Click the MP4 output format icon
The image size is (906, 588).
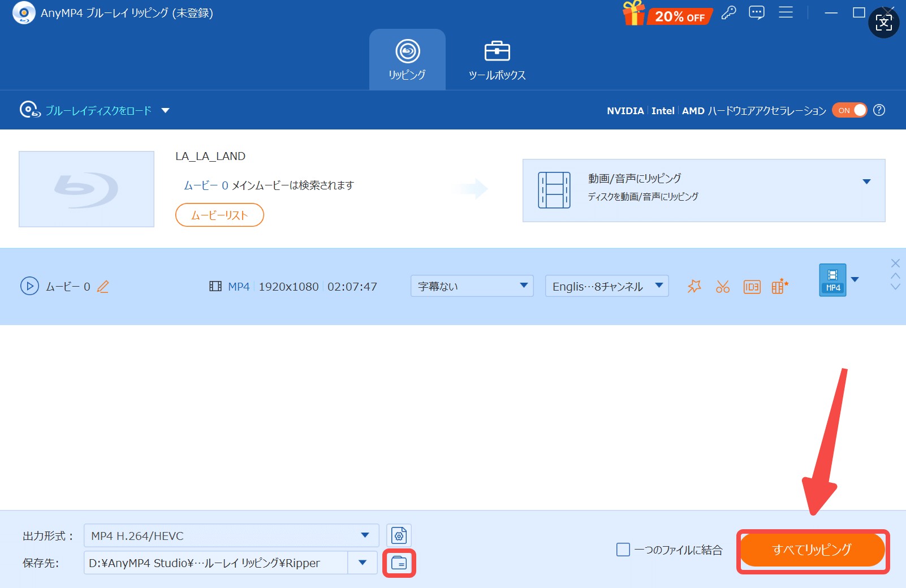coord(832,280)
